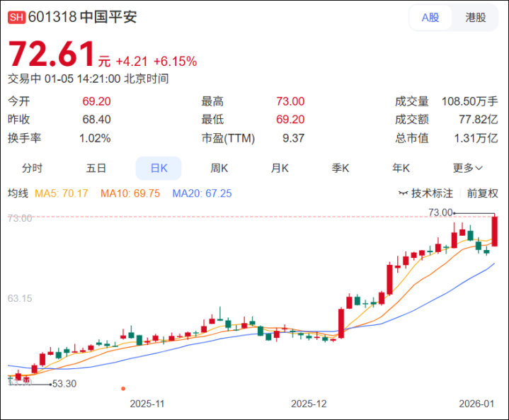Viewport: 509px width, 420px height.
Task: Open the 分时 chart tab
Action: point(32,169)
